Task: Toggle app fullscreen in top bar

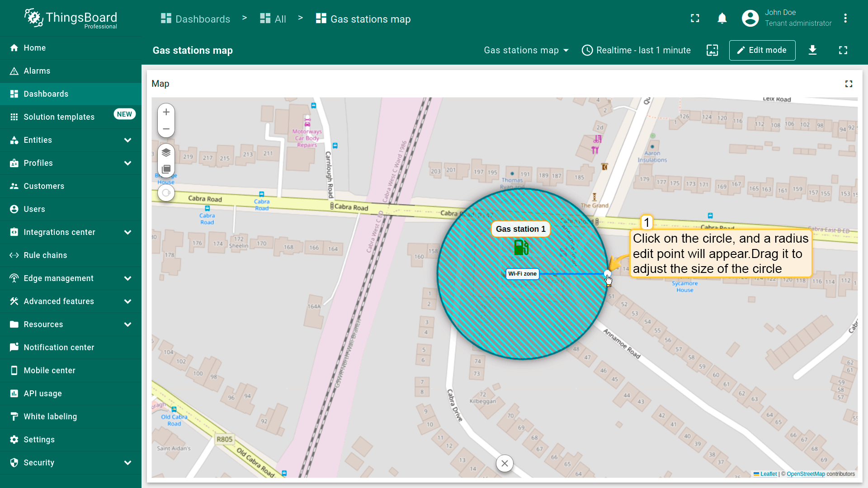Action: 695,19
